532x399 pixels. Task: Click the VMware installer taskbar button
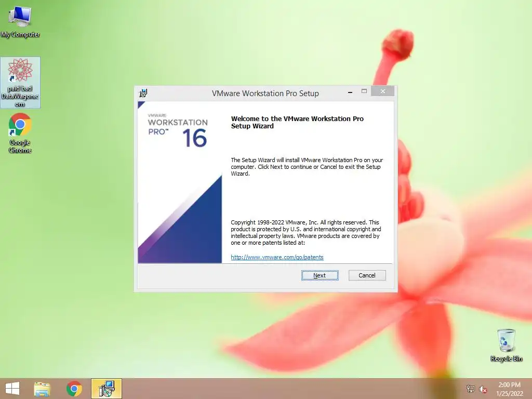[x=107, y=389]
